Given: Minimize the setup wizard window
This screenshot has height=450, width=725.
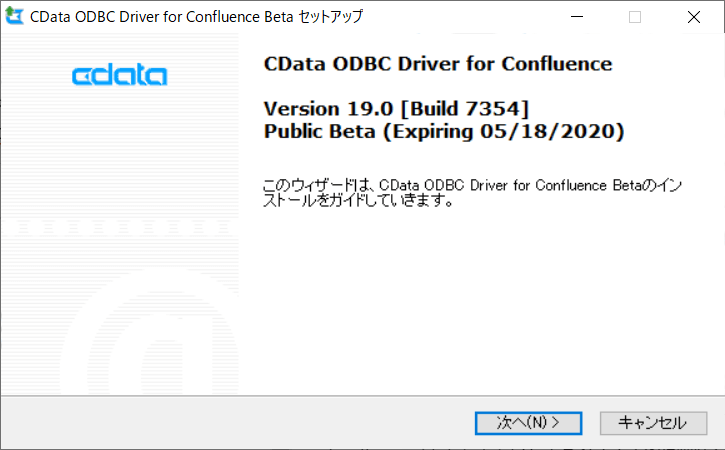Looking at the screenshot, I should tap(577, 17).
